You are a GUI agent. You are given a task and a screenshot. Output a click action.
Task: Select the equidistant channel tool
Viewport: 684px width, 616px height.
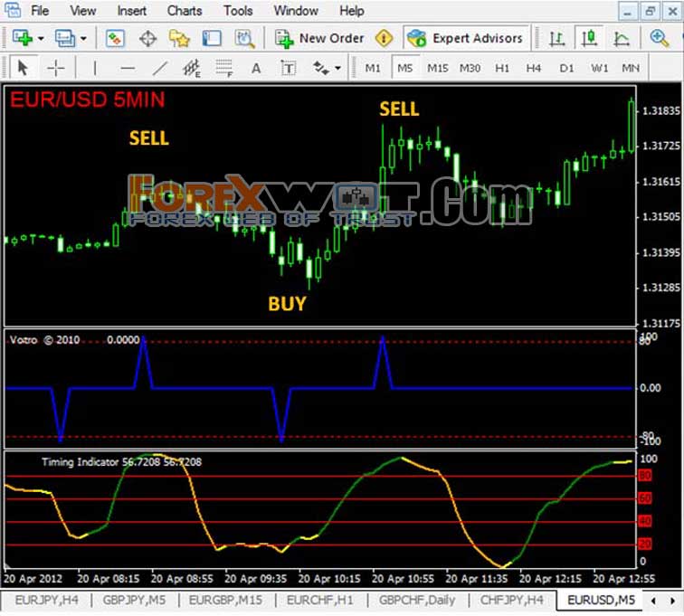[x=192, y=69]
